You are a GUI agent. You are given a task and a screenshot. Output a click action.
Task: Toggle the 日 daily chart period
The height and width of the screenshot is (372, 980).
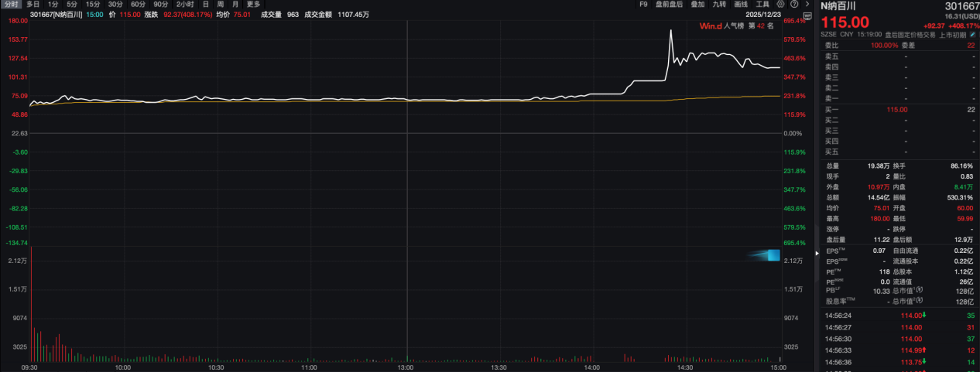(206, 5)
